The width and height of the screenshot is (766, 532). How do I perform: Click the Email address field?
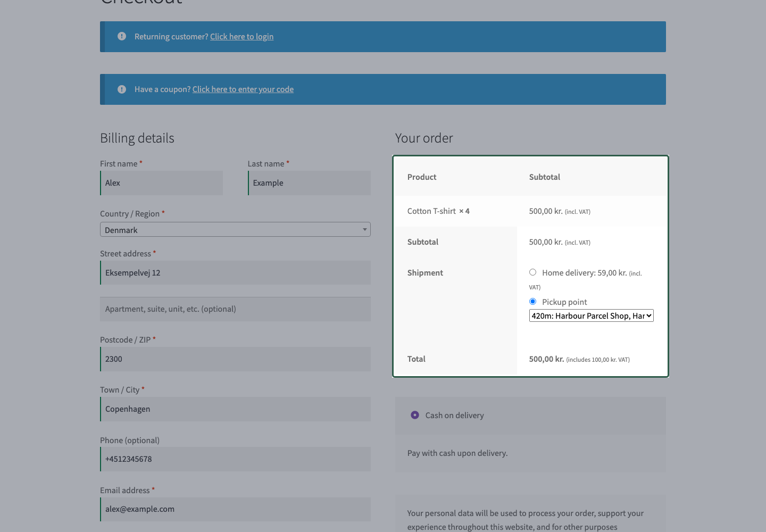pyautogui.click(x=235, y=509)
